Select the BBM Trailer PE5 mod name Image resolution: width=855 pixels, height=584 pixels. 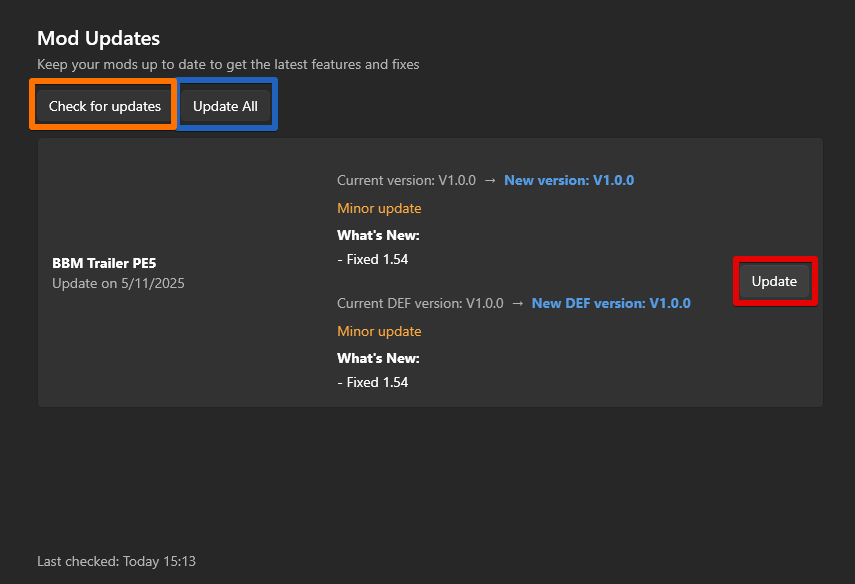(104, 263)
